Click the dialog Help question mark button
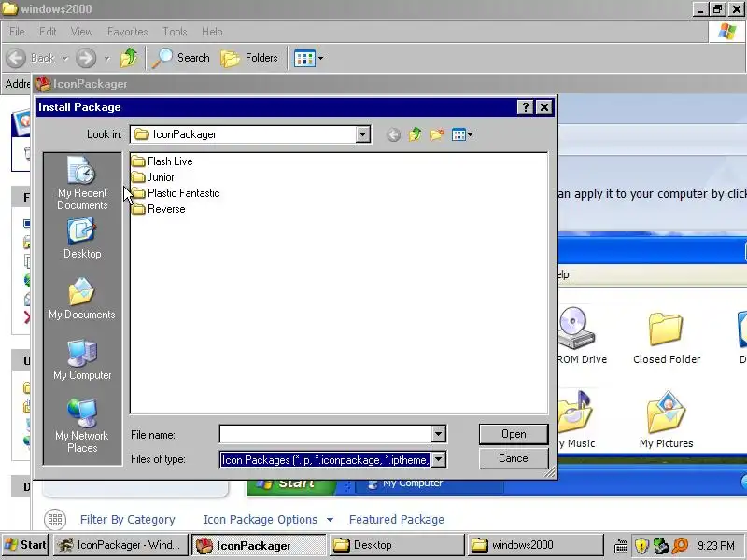 (525, 107)
